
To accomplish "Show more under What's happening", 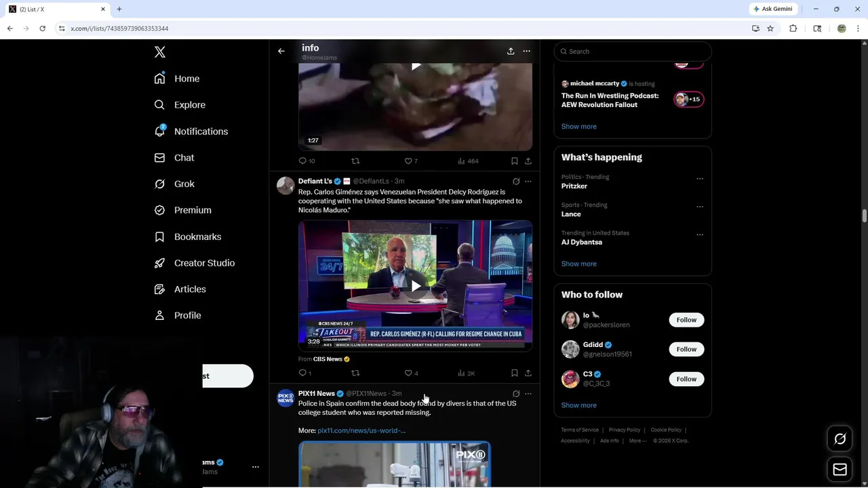I will pyautogui.click(x=579, y=264).
